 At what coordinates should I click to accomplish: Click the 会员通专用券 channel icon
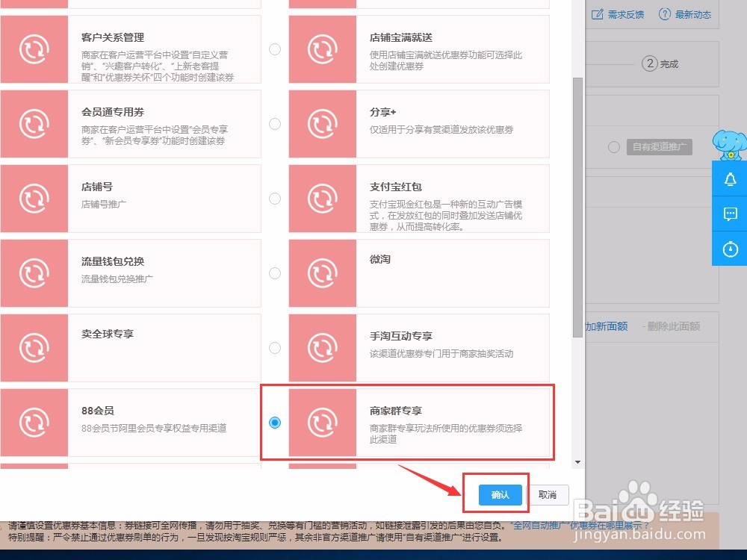pyautogui.click(x=34, y=124)
